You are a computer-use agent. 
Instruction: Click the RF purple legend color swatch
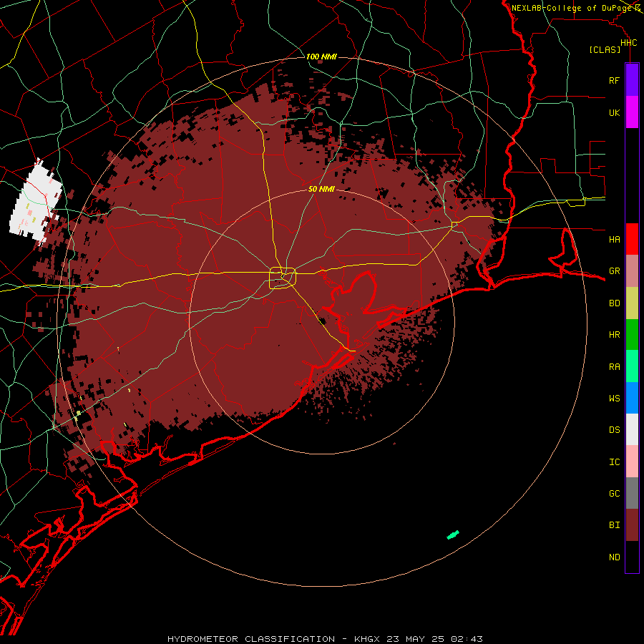632,80
